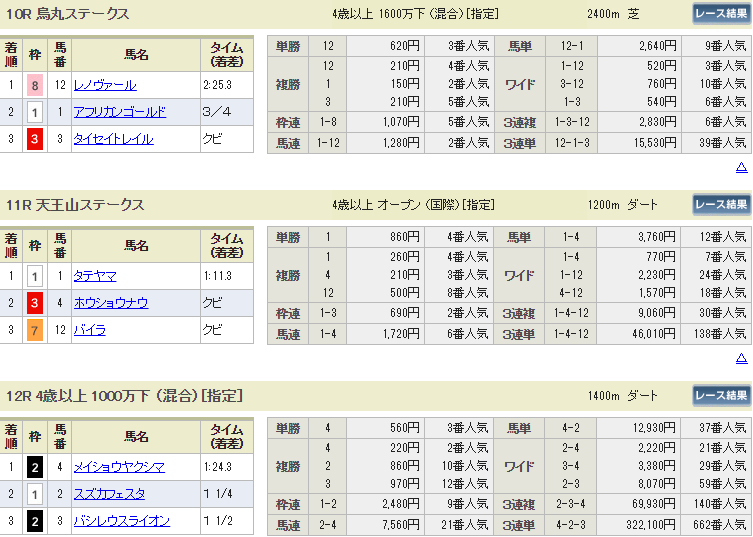Click 3連単 combination 4-2-3

click(x=571, y=525)
